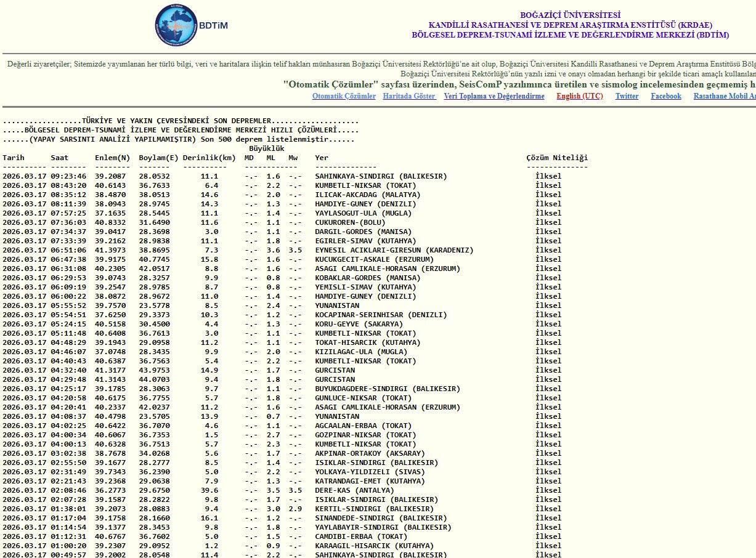Open the Twitter link

point(627,96)
